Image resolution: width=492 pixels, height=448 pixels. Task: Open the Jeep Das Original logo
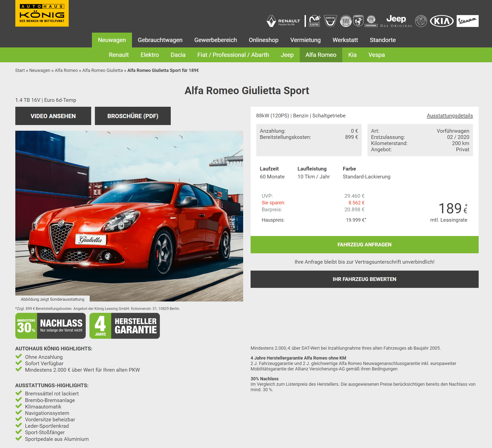point(396,21)
